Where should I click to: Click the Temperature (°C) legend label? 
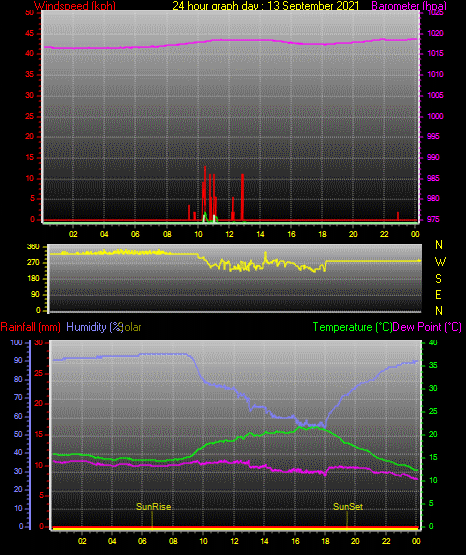click(x=352, y=327)
